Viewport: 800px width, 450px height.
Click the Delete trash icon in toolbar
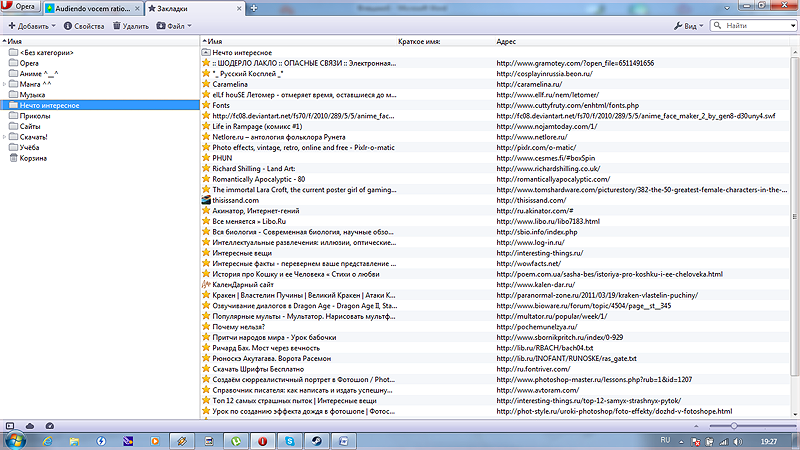click(x=117, y=26)
